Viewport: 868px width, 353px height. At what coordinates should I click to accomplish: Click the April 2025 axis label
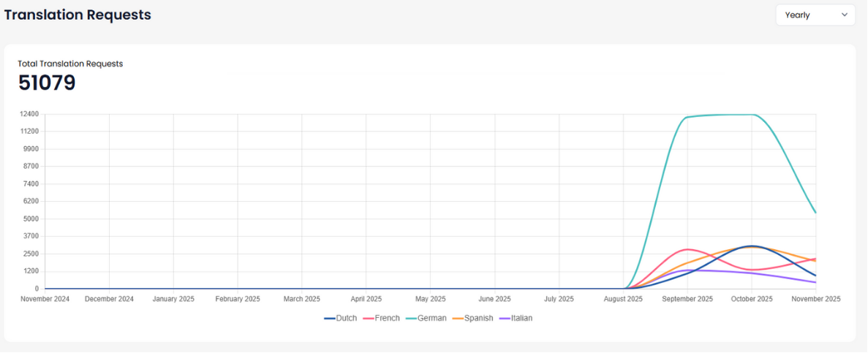click(366, 299)
